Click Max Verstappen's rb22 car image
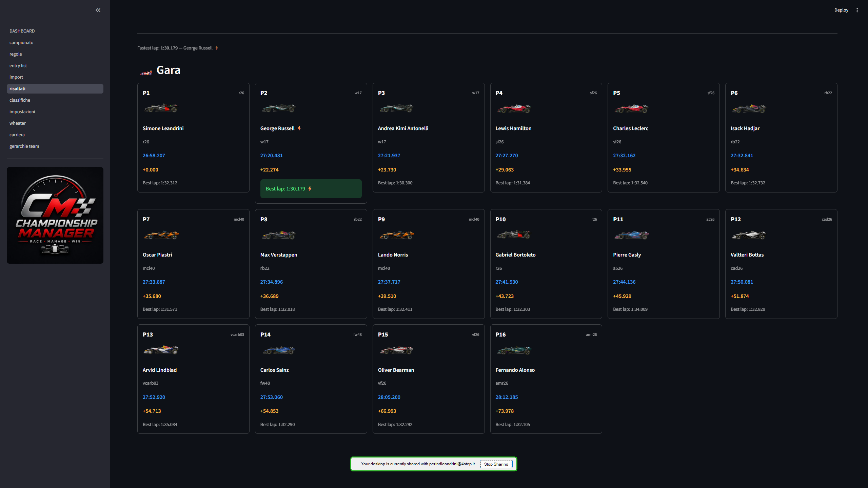 coord(278,235)
